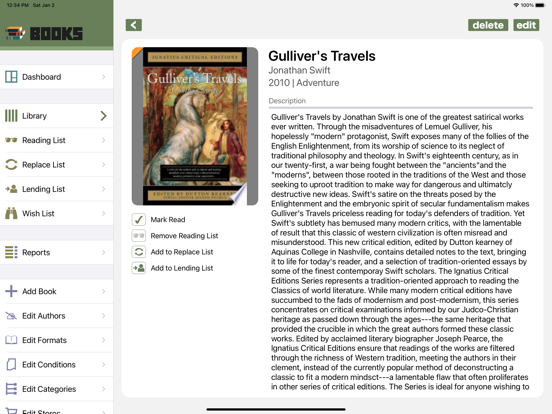Image resolution: width=552 pixels, height=414 pixels.
Task: Delete this book with delete button
Action: 488,25
